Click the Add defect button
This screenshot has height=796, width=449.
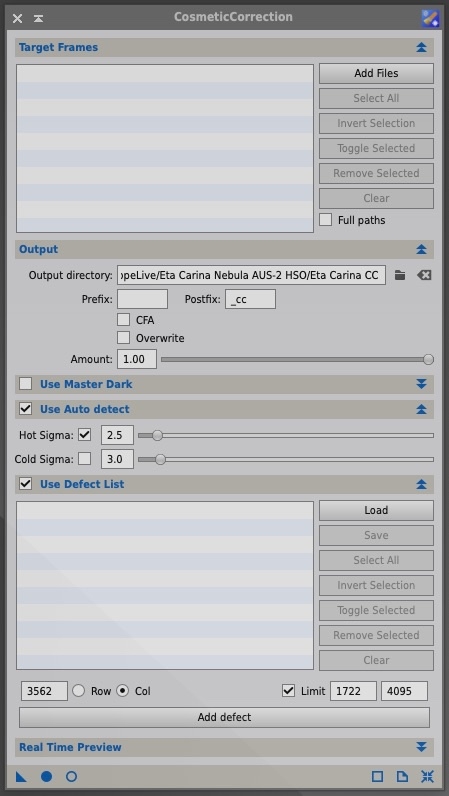tap(224, 717)
